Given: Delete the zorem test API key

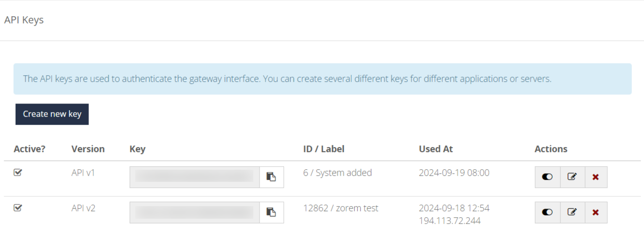Looking at the screenshot, I should tap(596, 212).
